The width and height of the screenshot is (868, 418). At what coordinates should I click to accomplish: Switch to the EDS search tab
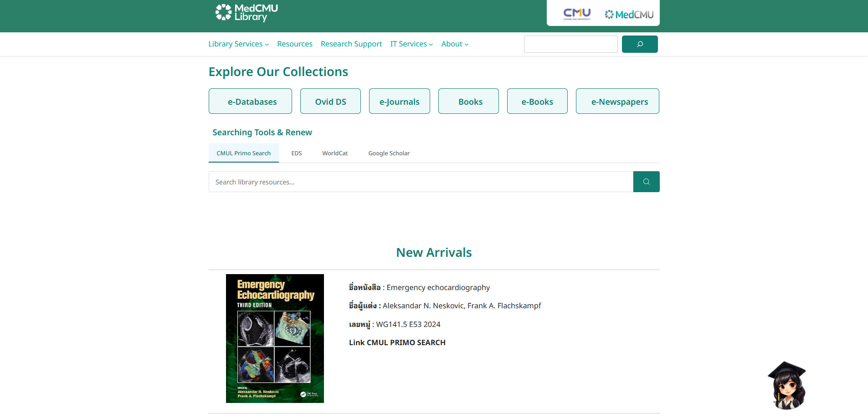click(x=297, y=153)
